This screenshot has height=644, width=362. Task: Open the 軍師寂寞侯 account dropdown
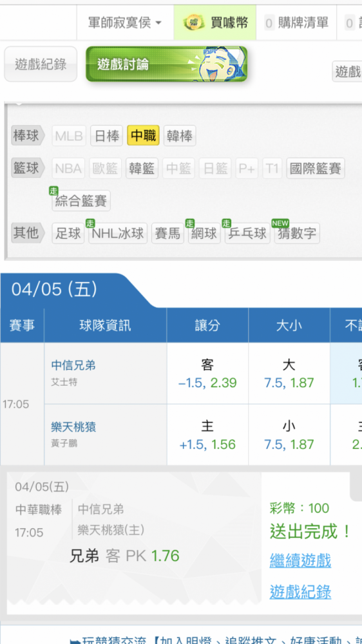(125, 23)
